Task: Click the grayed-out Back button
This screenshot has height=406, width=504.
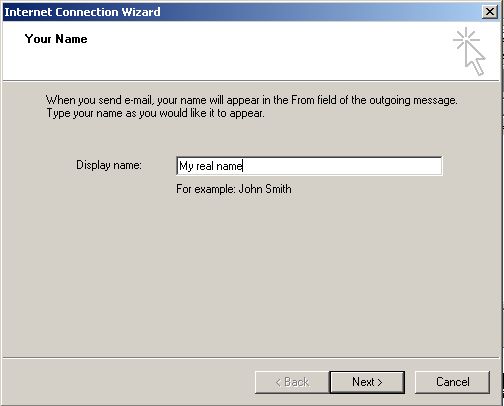Action: 292,382
